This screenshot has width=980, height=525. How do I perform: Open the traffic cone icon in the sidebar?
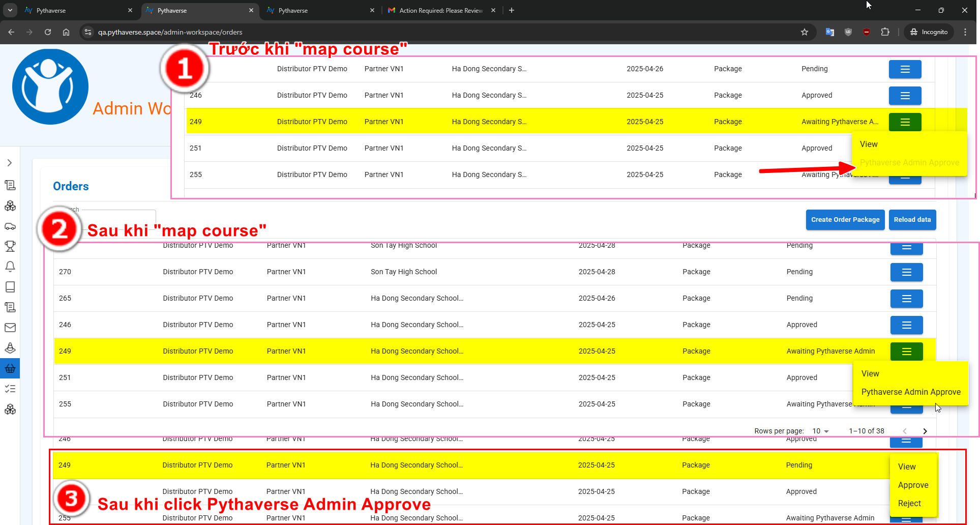coord(10,348)
